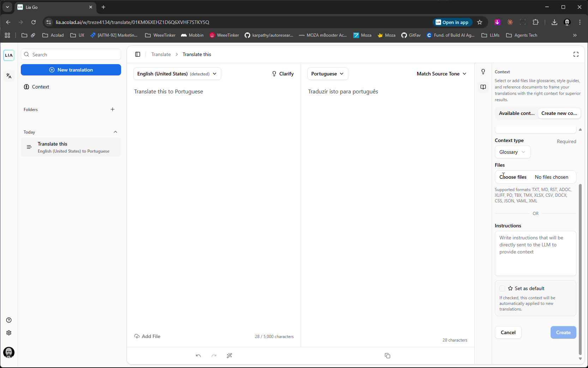Check the Set as default checkbox

click(502, 288)
